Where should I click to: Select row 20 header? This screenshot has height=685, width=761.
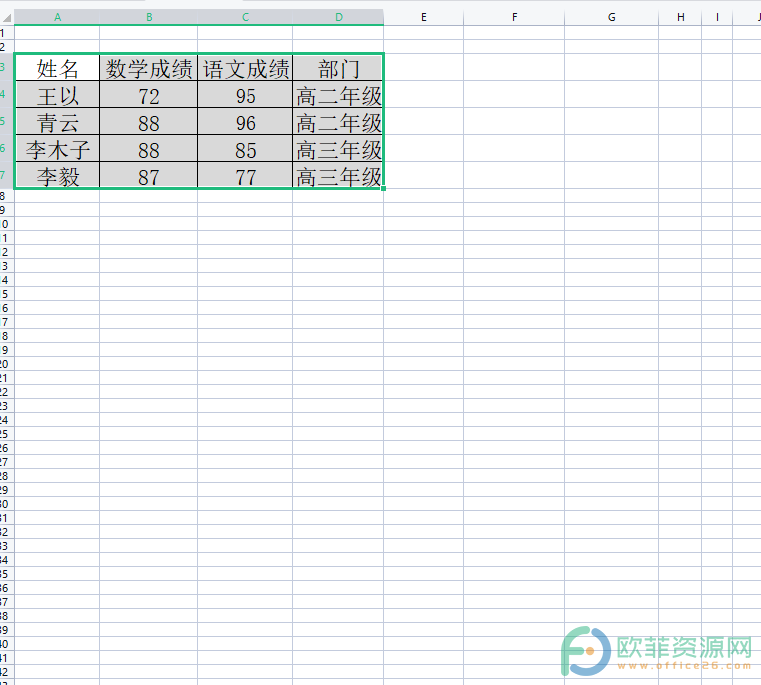pos(6,364)
